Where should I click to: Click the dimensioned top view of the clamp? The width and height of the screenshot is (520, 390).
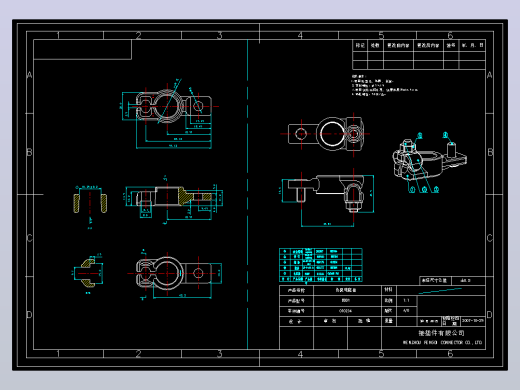coord(170,114)
